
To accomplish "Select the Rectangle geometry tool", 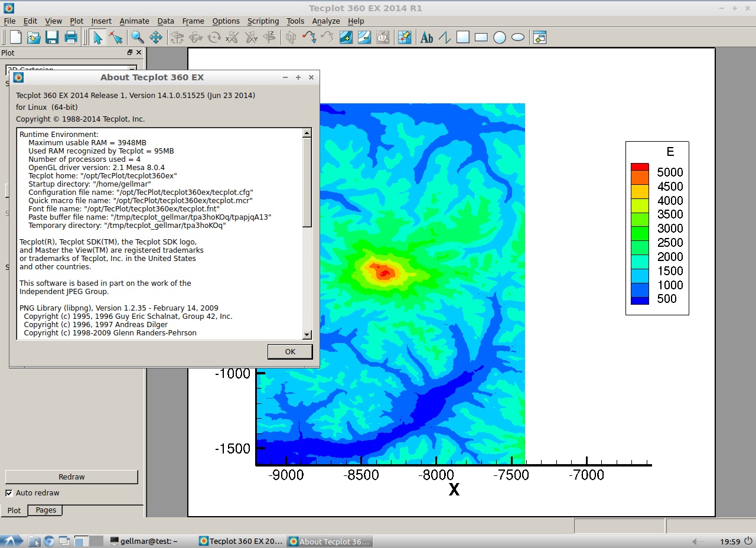I will click(481, 37).
